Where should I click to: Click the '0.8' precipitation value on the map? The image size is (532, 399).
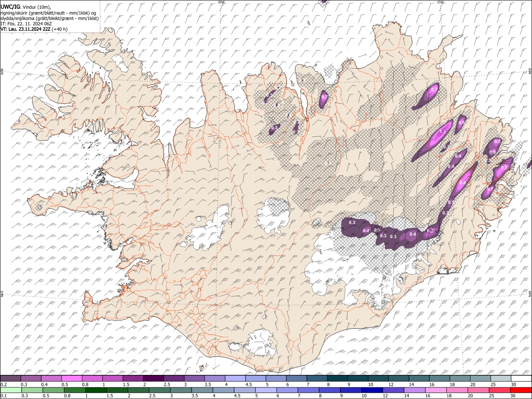click(x=463, y=183)
